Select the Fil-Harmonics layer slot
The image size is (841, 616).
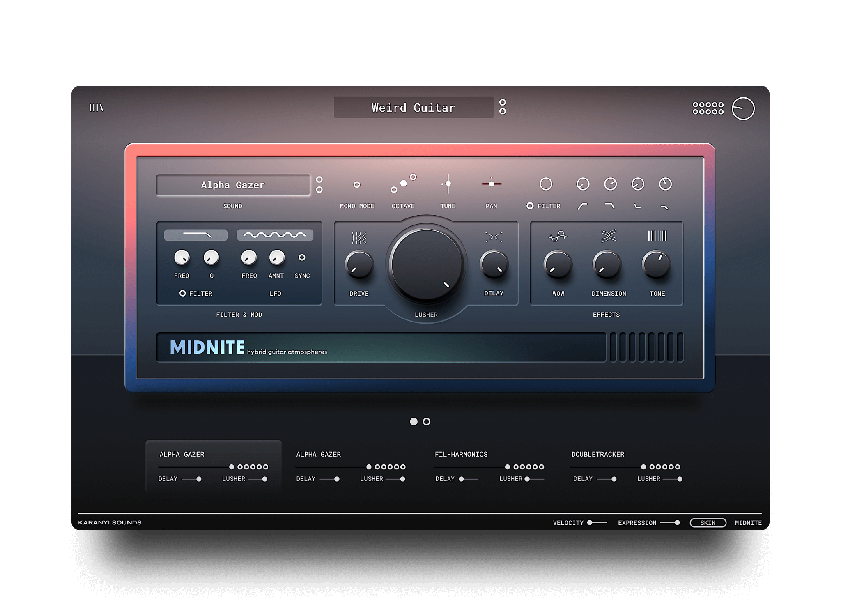point(461,454)
